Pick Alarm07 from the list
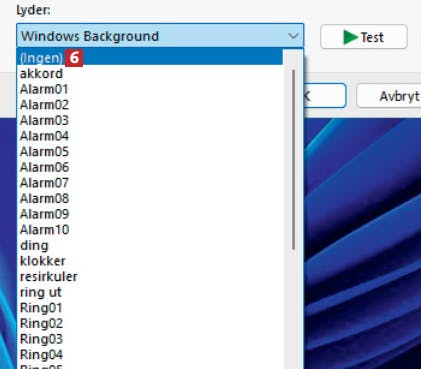This screenshot has height=369, width=421. (x=150, y=183)
